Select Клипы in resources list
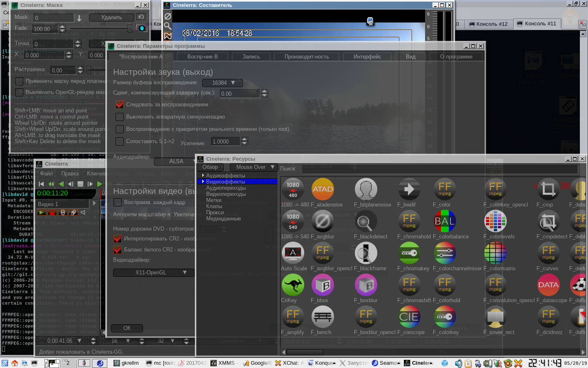Viewport: 588px width, 368px height. click(x=214, y=206)
